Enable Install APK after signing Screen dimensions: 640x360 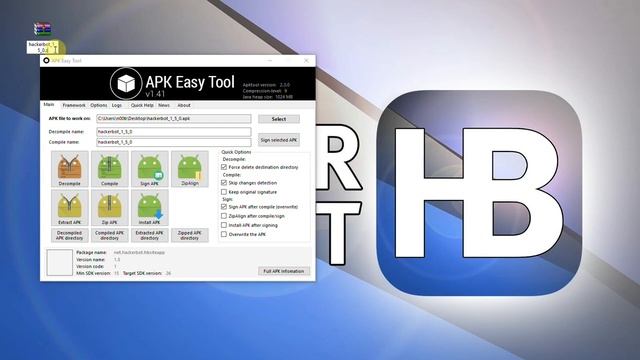pyautogui.click(x=224, y=225)
